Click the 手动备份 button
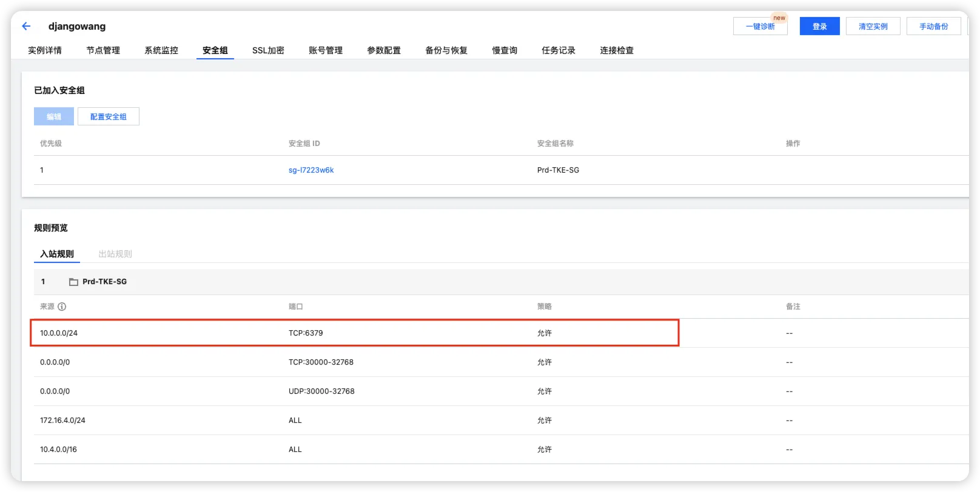Viewport: 980px width, 492px height. click(x=934, y=26)
